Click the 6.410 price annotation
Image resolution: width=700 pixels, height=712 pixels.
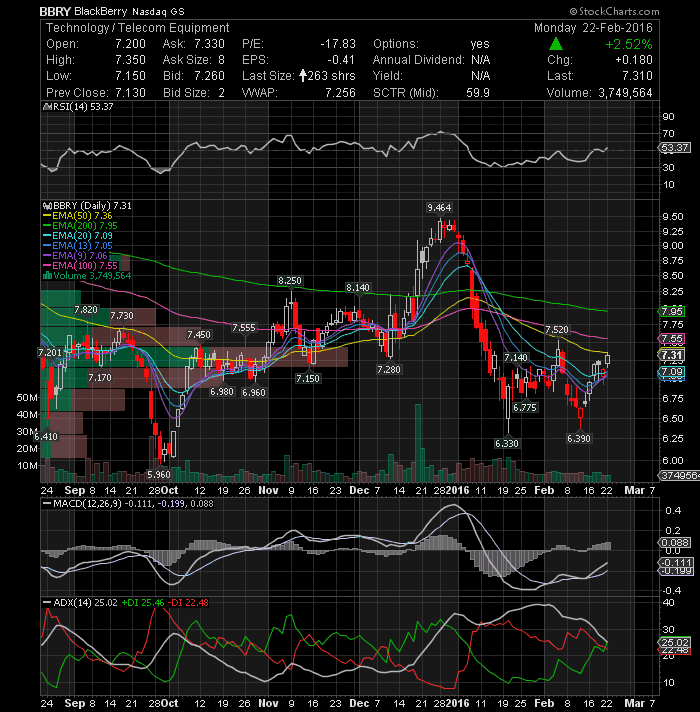pyautogui.click(x=46, y=437)
